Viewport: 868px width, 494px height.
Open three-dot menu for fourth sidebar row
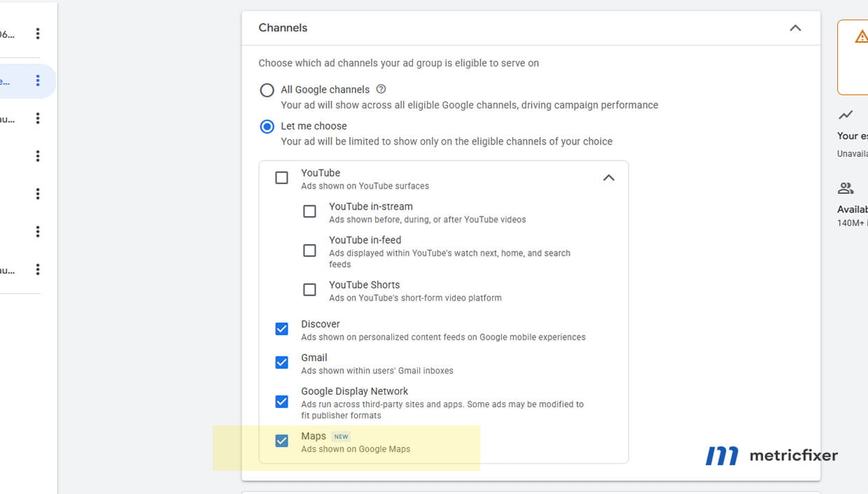click(38, 156)
